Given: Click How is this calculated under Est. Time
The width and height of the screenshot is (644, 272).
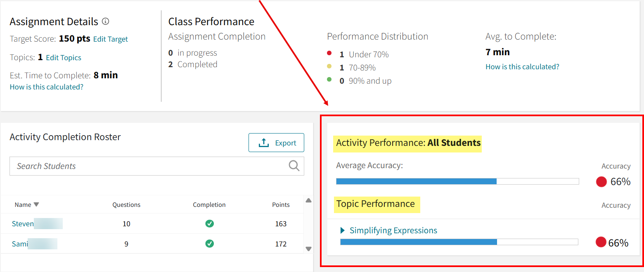Looking at the screenshot, I should tap(46, 87).
